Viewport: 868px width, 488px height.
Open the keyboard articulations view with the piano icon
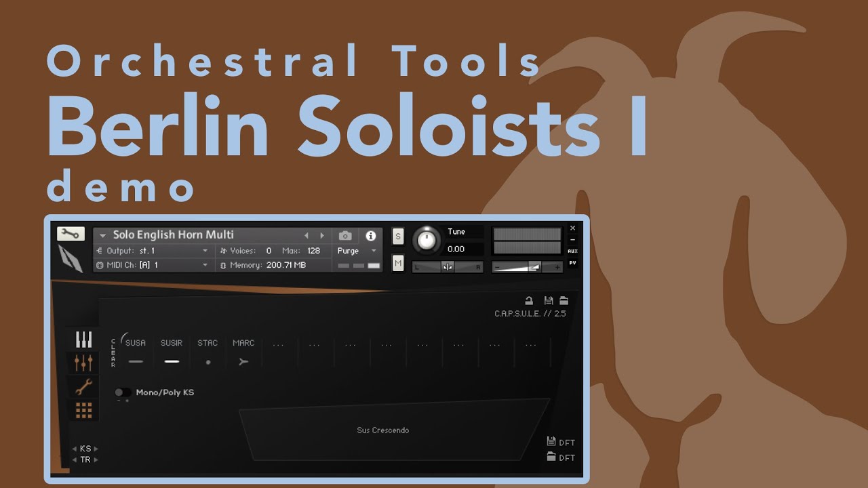coord(83,339)
